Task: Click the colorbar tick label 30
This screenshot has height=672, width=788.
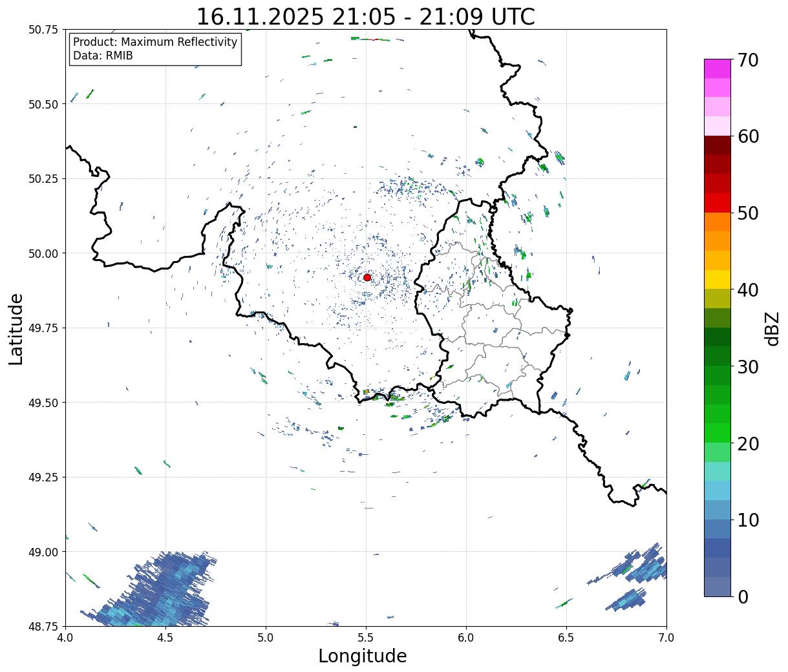Action: [x=748, y=366]
